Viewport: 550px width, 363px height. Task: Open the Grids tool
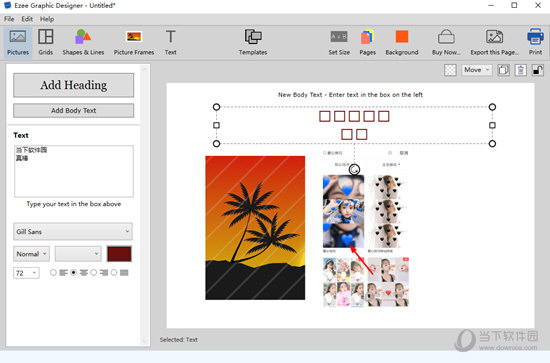(46, 42)
